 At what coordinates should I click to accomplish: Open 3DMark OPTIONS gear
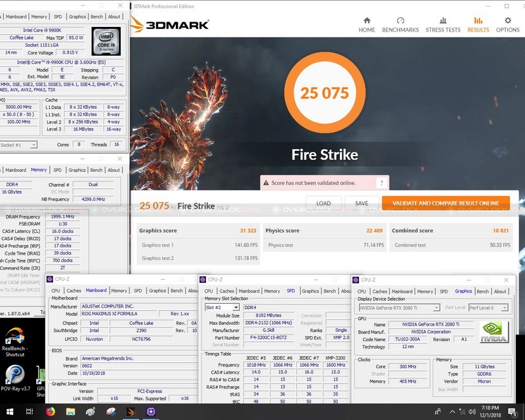(507, 25)
